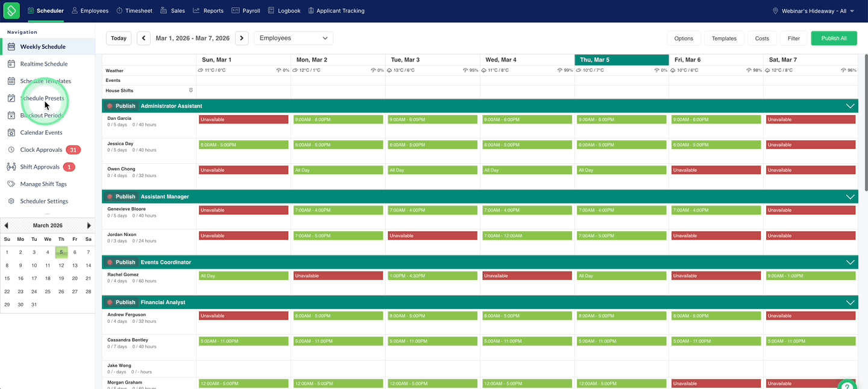Publish the Financial Analyst schedule
The width and height of the screenshot is (868, 389).
122,302
